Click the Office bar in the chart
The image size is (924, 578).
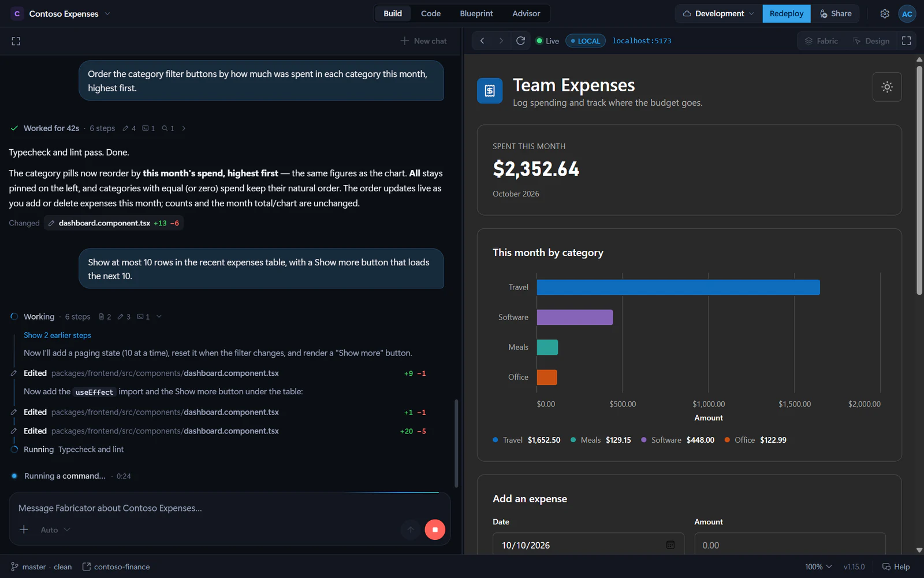pos(547,377)
